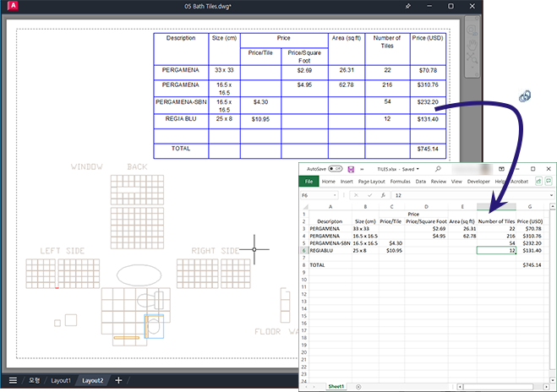Screen dimensions: 557x392
Task: Click previous sheet navigation arrow
Action: [305, 387]
